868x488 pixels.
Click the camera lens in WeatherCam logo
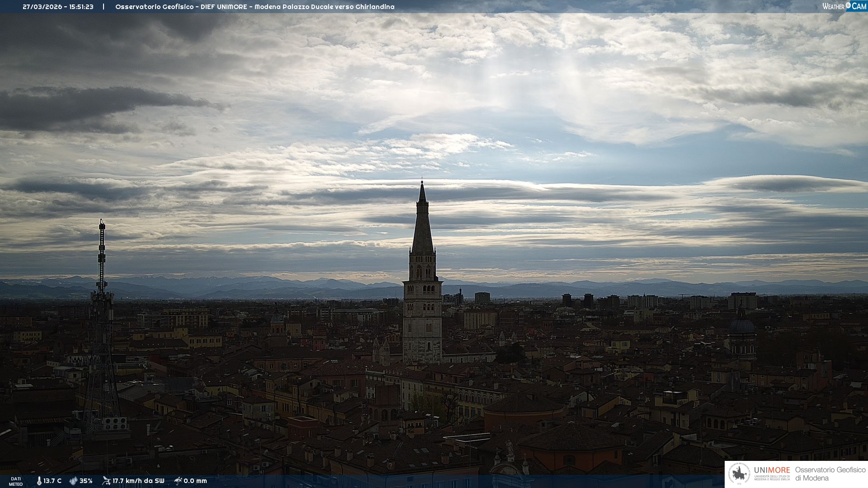[848, 5]
